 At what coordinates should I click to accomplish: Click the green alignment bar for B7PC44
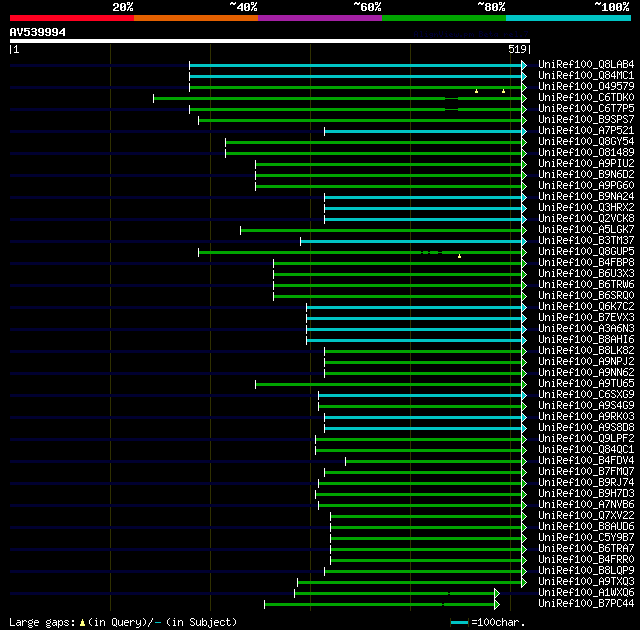point(380,604)
